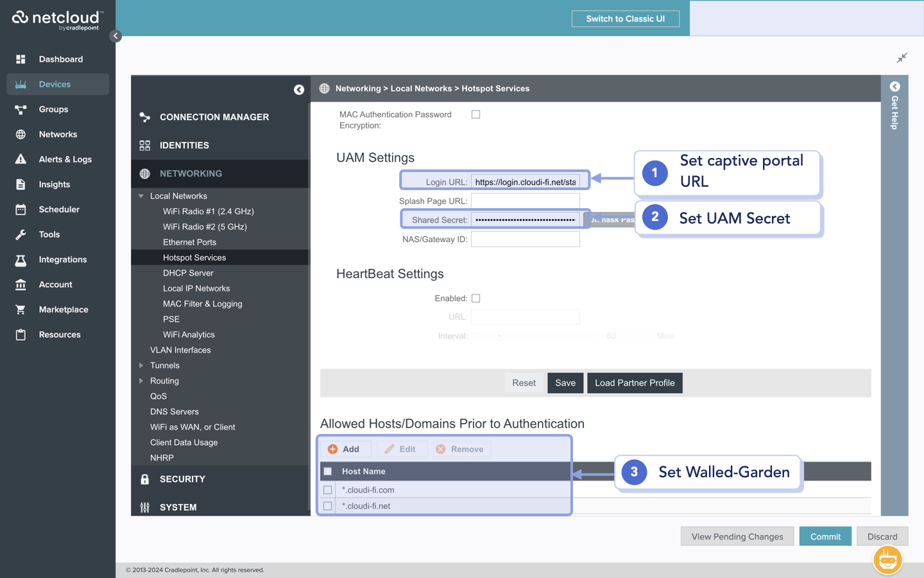The width and height of the screenshot is (924, 578).
Task: Click the Login URL field
Action: point(526,182)
